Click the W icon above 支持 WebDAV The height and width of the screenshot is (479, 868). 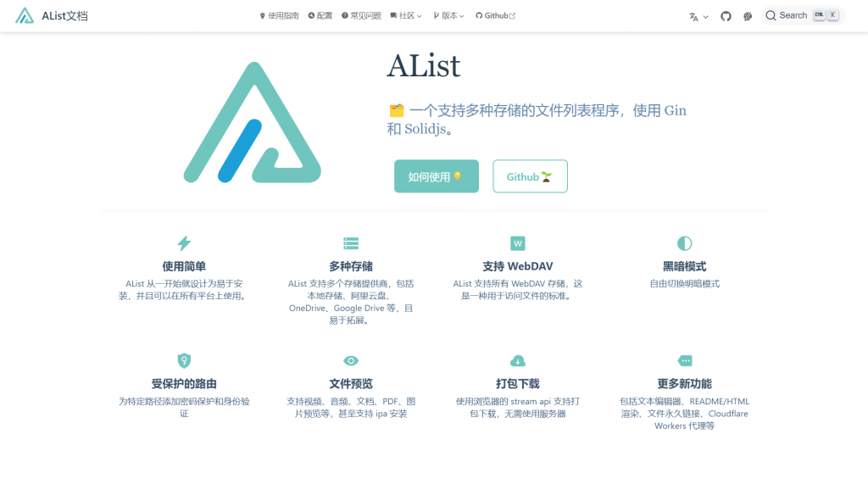click(x=518, y=243)
